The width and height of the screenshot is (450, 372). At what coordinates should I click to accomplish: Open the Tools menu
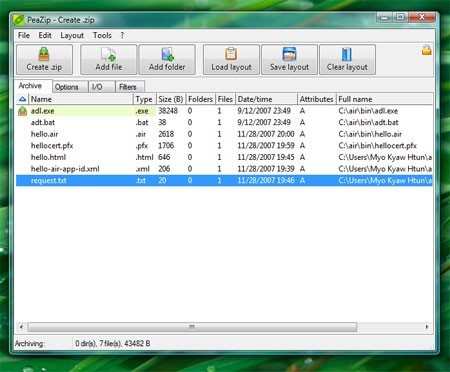click(x=102, y=35)
